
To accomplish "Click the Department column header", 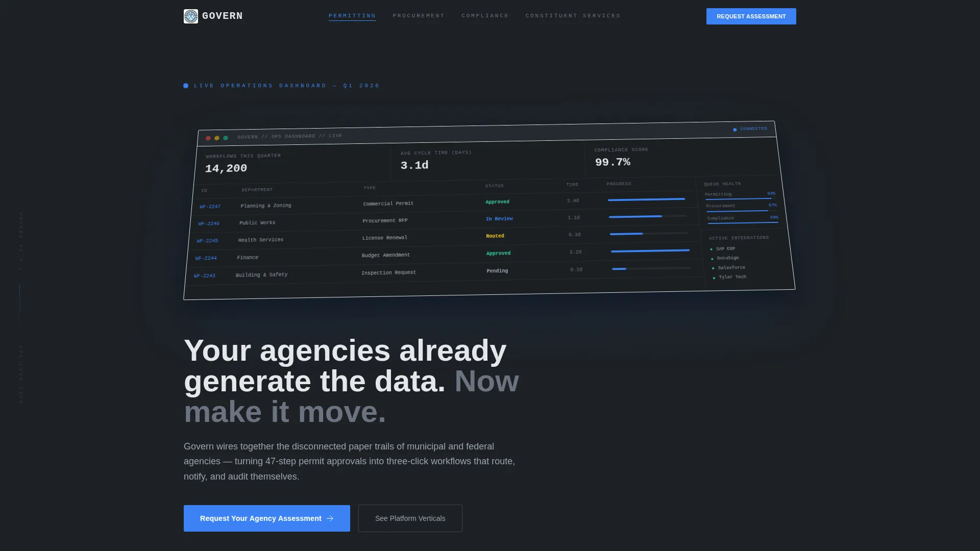I will pos(257,190).
